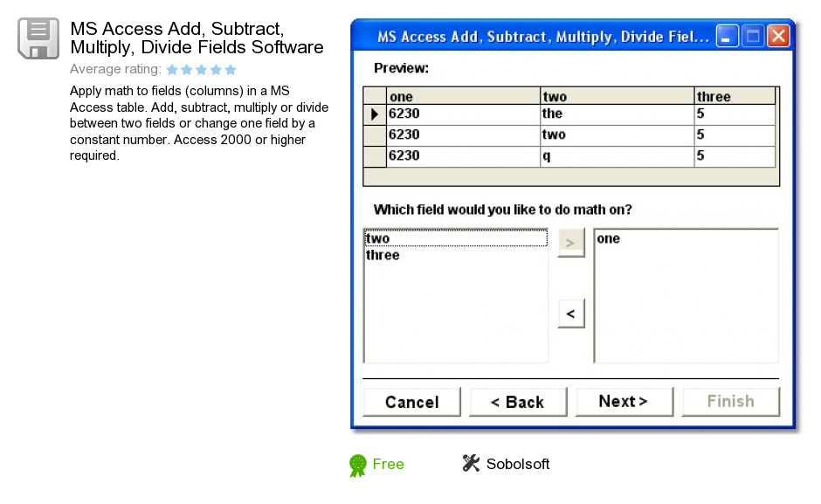Click the Finish button
This screenshot has height=504, width=821.
[x=730, y=402]
